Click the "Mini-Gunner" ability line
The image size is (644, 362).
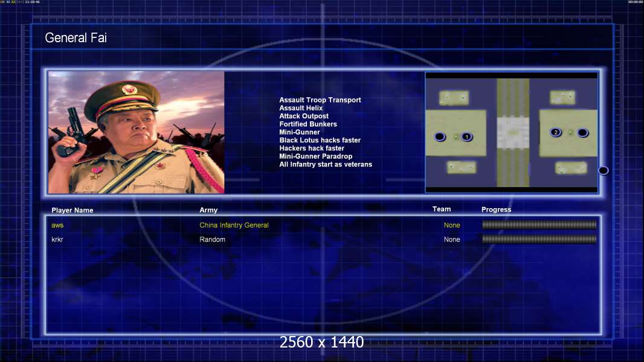click(300, 132)
